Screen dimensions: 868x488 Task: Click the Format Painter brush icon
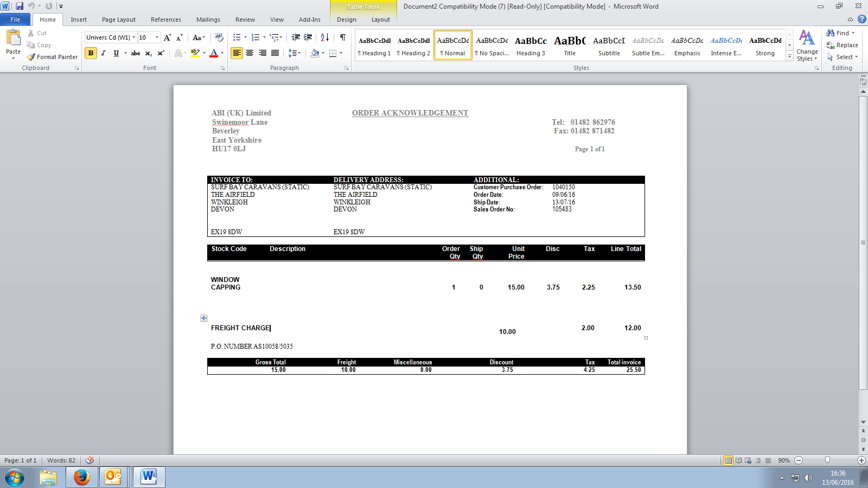pyautogui.click(x=31, y=57)
